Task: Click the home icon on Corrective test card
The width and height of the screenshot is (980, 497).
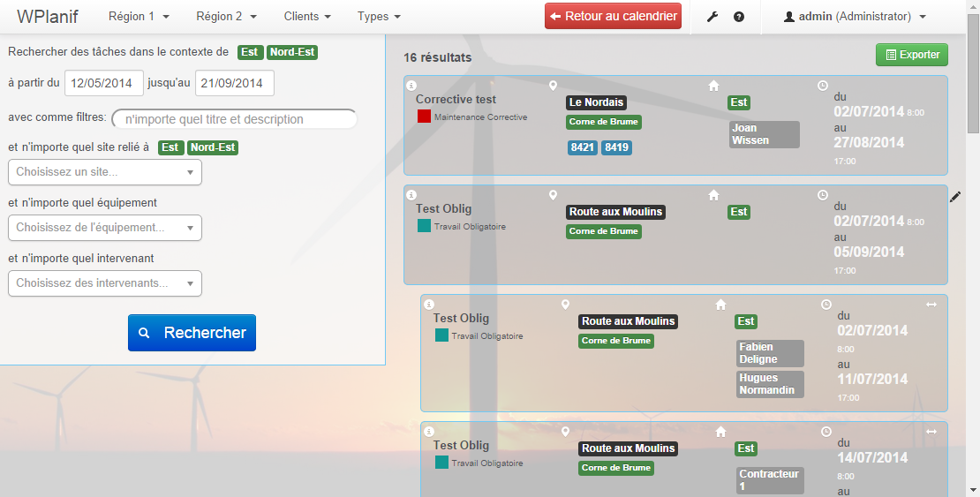Action: pyautogui.click(x=714, y=86)
